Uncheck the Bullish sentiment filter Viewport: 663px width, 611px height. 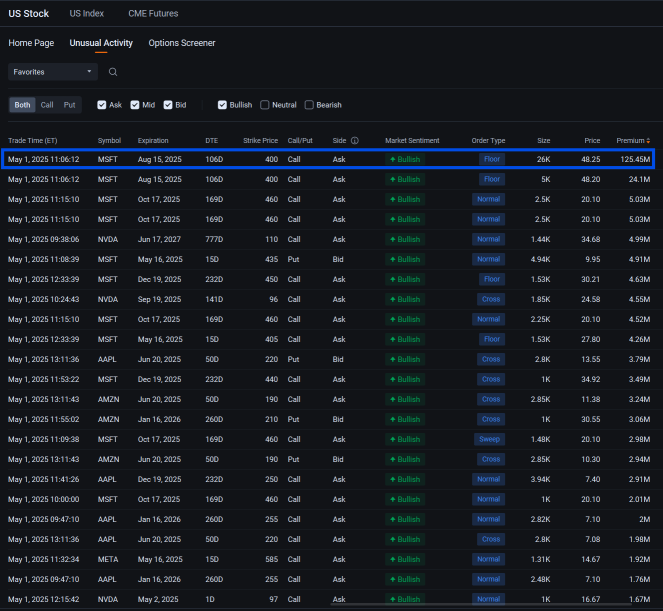pos(222,105)
